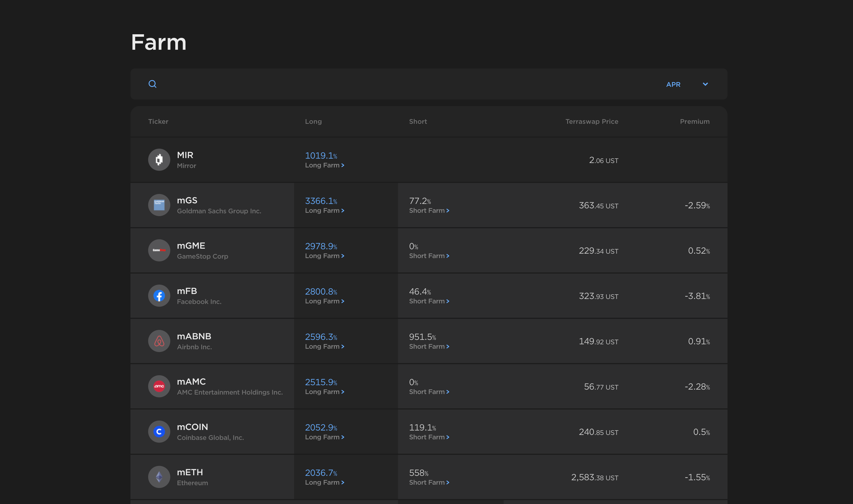Open mGS Short Farm link
The width and height of the screenshot is (853, 504).
429,211
